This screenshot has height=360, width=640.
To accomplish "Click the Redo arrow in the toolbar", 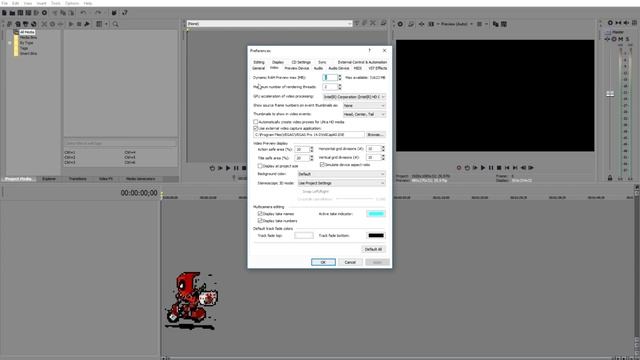I will (98, 13).
